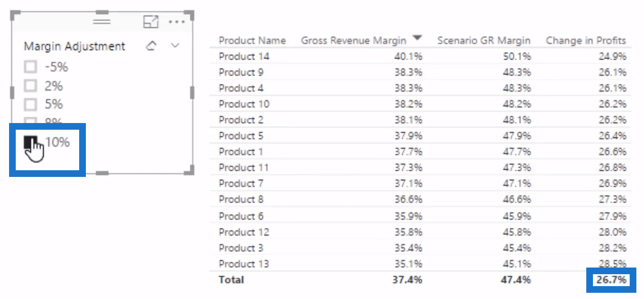Click the 47.3% scenario margin cell
The image size is (644, 299).
(518, 167)
